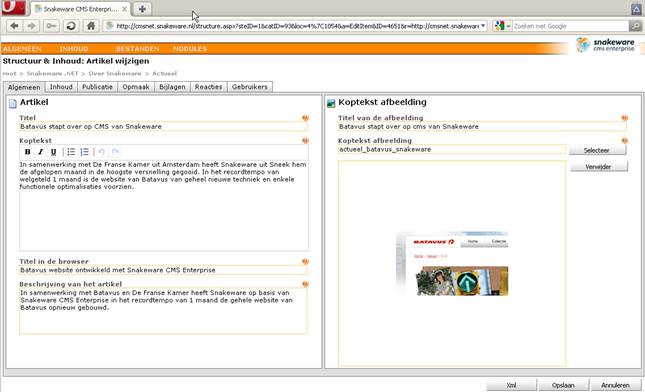Switch to the Publicatie tab
This screenshot has height=392, width=645.
(x=97, y=87)
